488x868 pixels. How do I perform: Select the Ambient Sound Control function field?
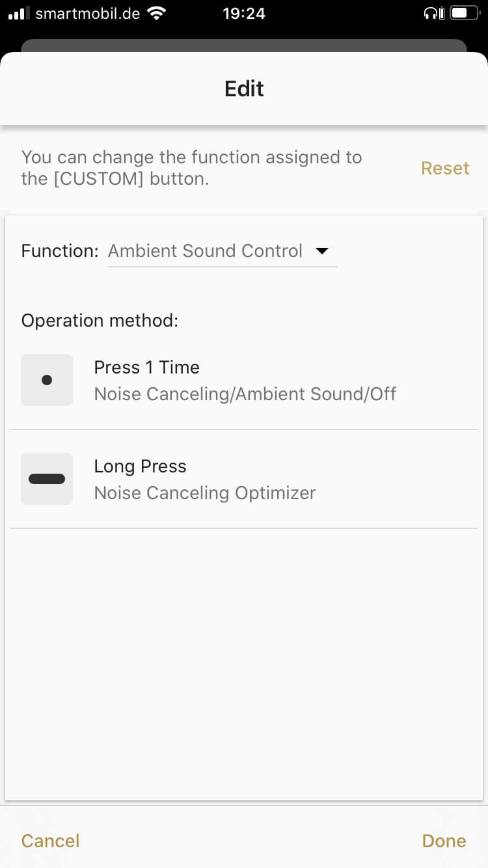click(206, 251)
